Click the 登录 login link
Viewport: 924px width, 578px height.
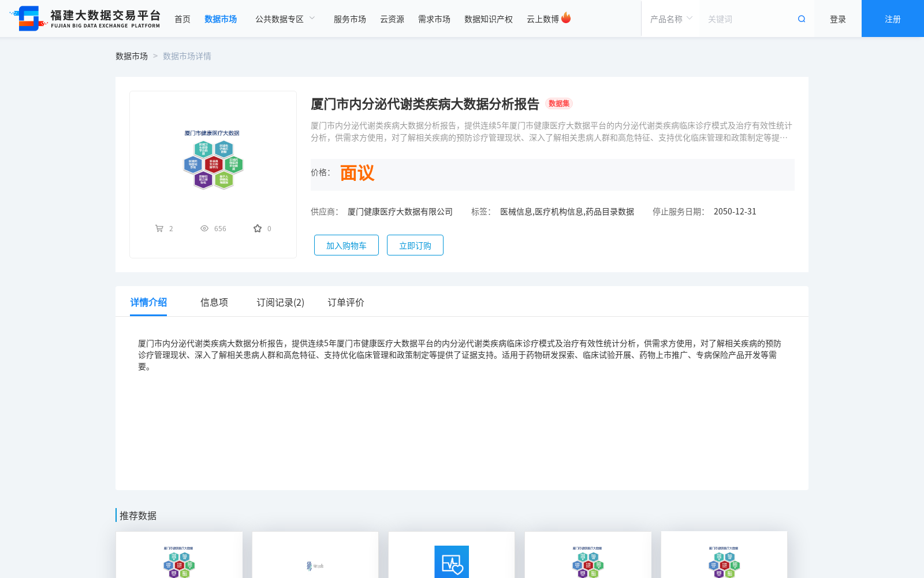[838, 19]
